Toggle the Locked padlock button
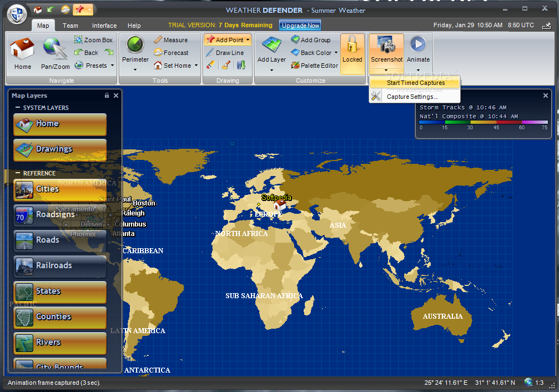The image size is (559, 392). coord(352,54)
